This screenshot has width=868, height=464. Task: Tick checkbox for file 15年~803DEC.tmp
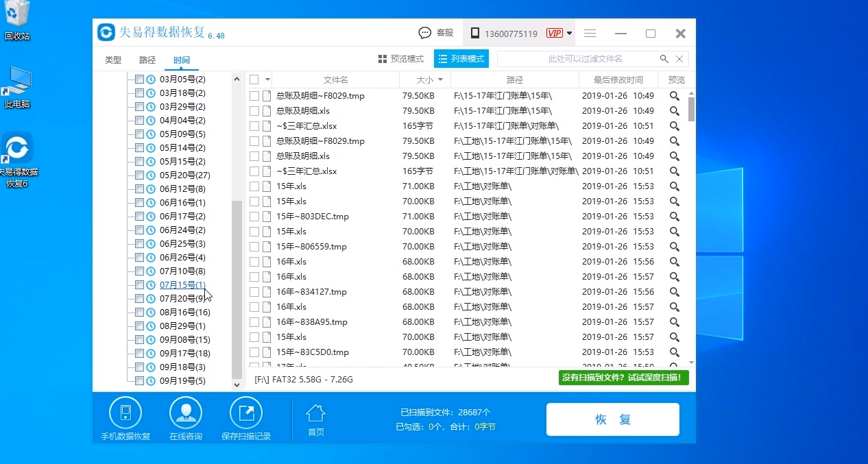(x=254, y=217)
